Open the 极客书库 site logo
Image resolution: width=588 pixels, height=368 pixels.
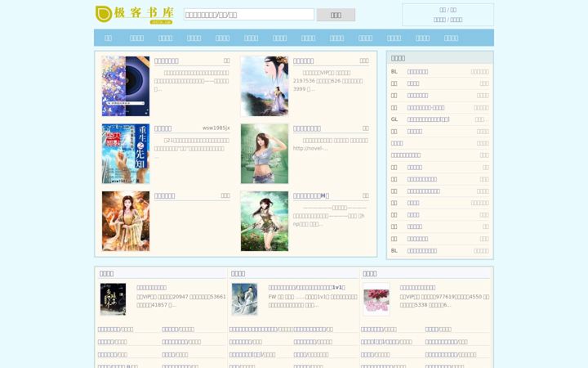coord(135,15)
